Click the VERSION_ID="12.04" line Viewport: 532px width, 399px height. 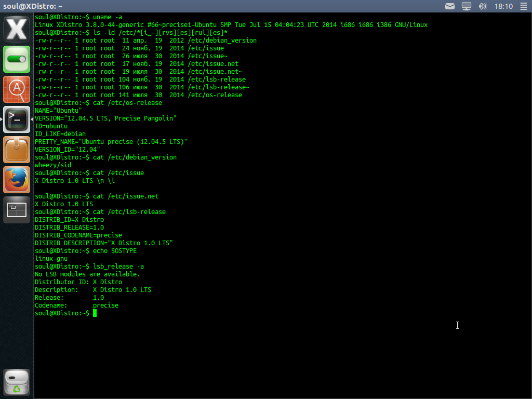[68, 150]
